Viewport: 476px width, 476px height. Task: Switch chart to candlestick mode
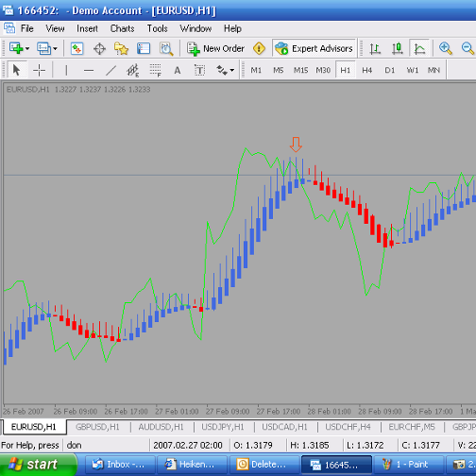tap(398, 48)
